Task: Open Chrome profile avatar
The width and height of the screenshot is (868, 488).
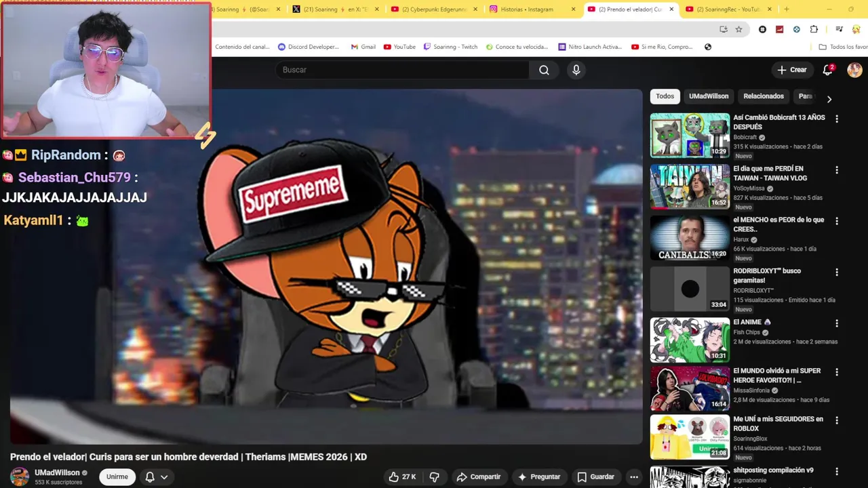Action: coord(856,29)
